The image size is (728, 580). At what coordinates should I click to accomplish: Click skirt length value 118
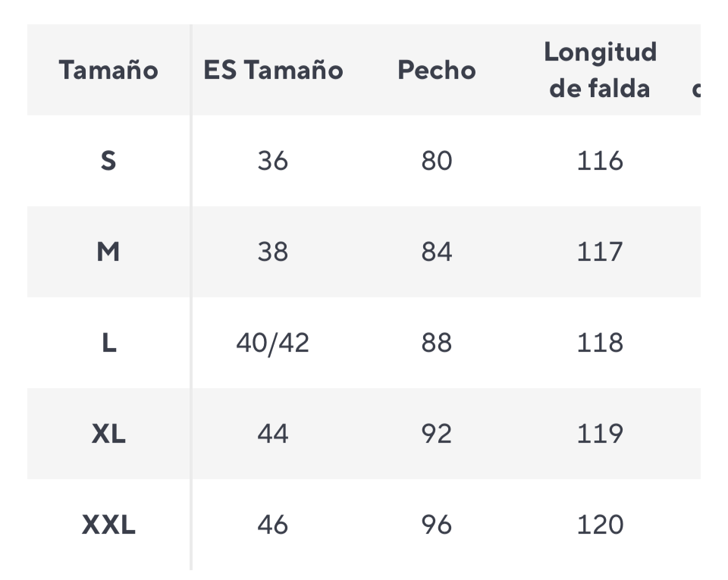600,343
